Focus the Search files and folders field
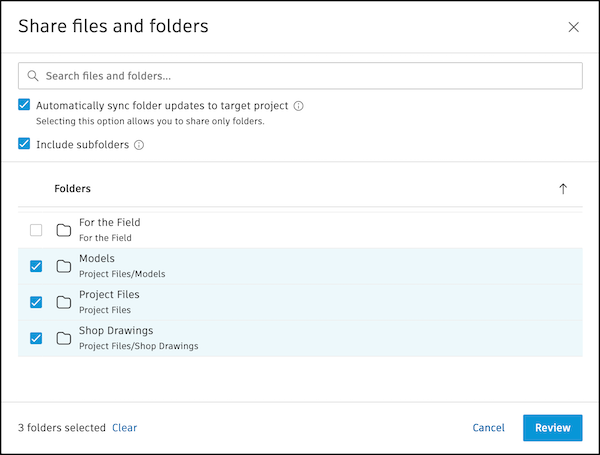Screen dimensions: 600x455 point(300,76)
